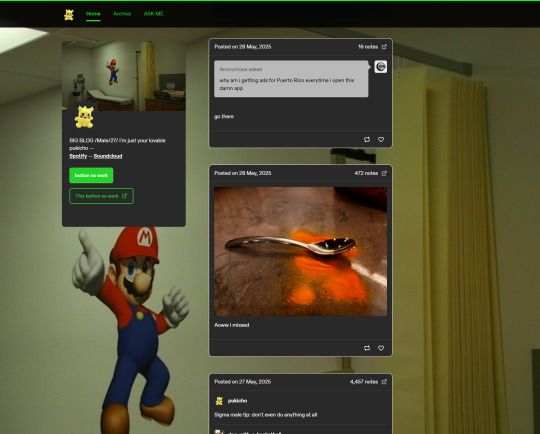Select the 'go there' reply text
The image size is (540, 434).
point(224,116)
